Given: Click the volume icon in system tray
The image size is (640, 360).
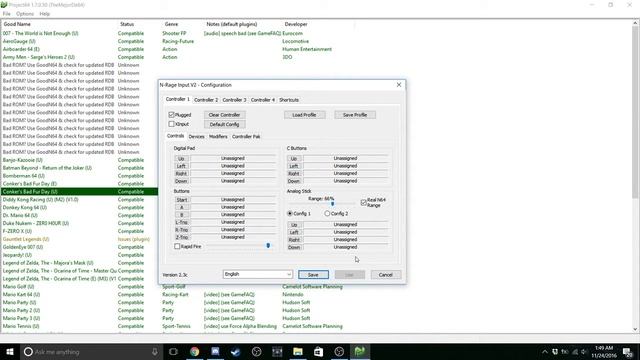Looking at the screenshot, I should 584,352.
